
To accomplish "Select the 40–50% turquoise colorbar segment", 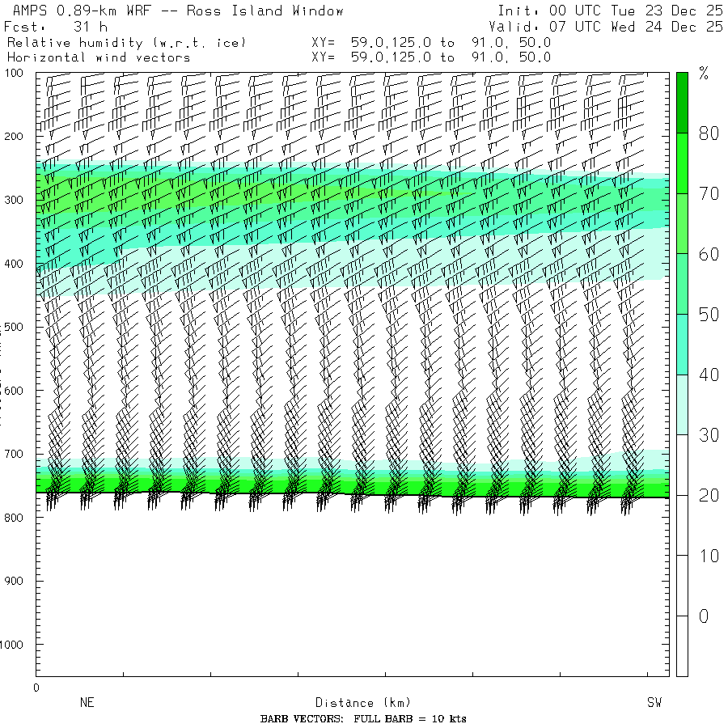I will coord(683,344).
